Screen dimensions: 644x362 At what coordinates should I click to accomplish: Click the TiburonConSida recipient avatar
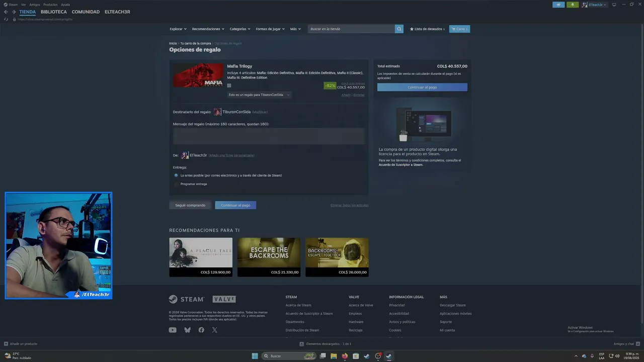pos(217,112)
